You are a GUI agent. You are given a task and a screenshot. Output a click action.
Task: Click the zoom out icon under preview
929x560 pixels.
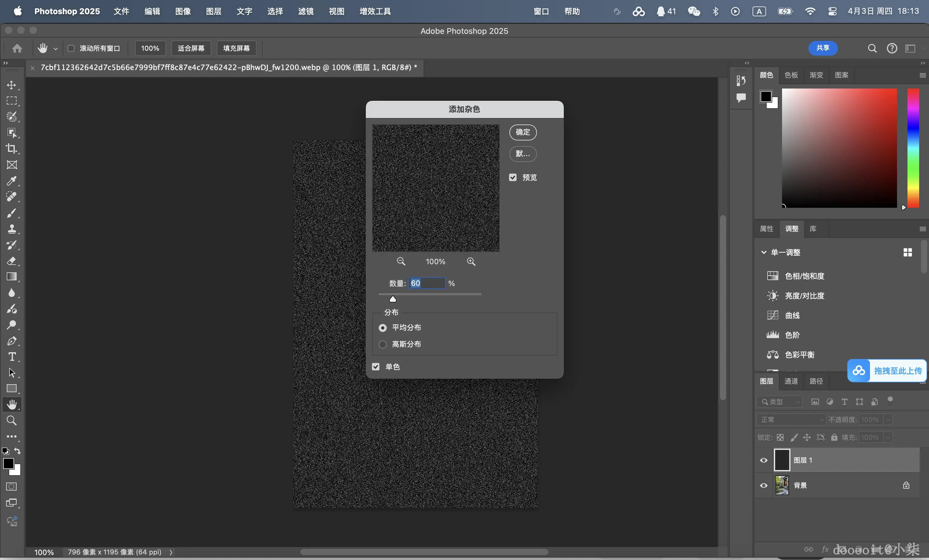click(x=401, y=262)
